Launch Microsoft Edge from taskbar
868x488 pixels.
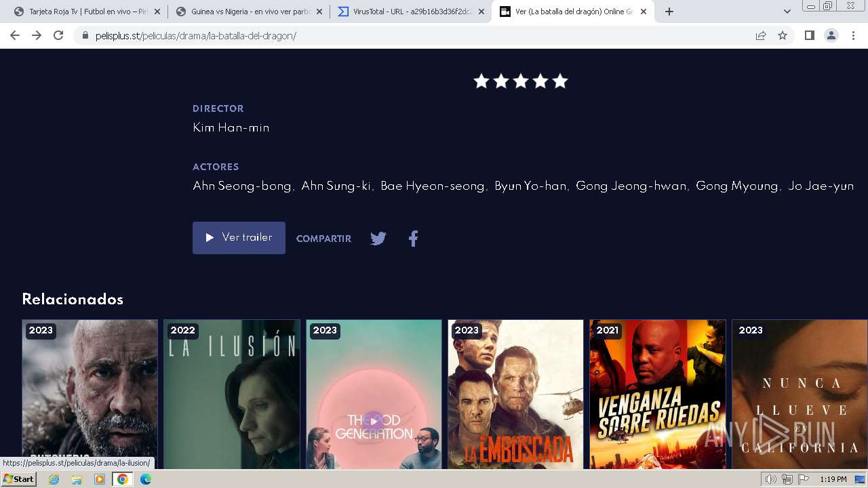click(146, 479)
